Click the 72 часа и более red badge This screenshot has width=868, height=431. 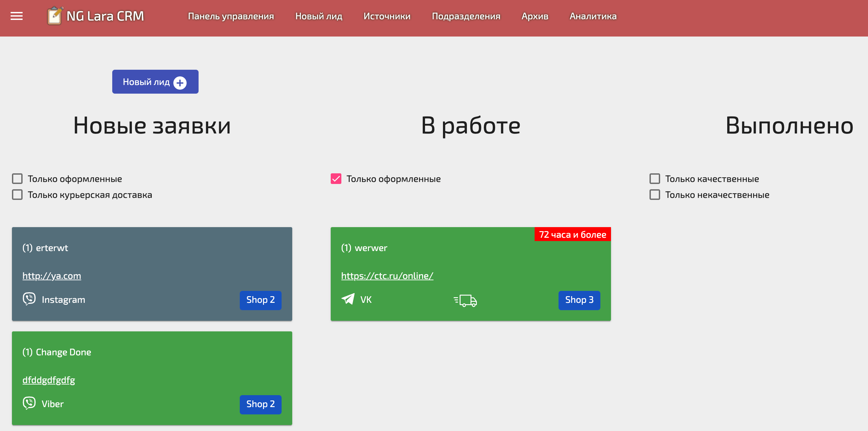[x=572, y=234]
